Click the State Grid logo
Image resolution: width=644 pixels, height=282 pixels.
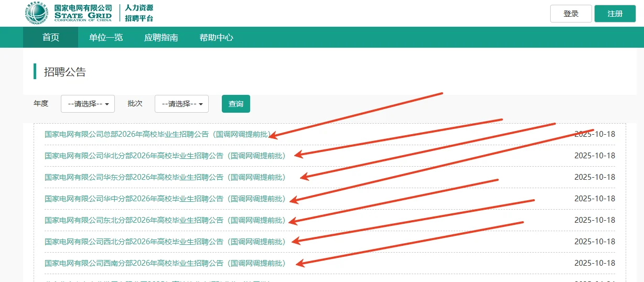(69, 13)
